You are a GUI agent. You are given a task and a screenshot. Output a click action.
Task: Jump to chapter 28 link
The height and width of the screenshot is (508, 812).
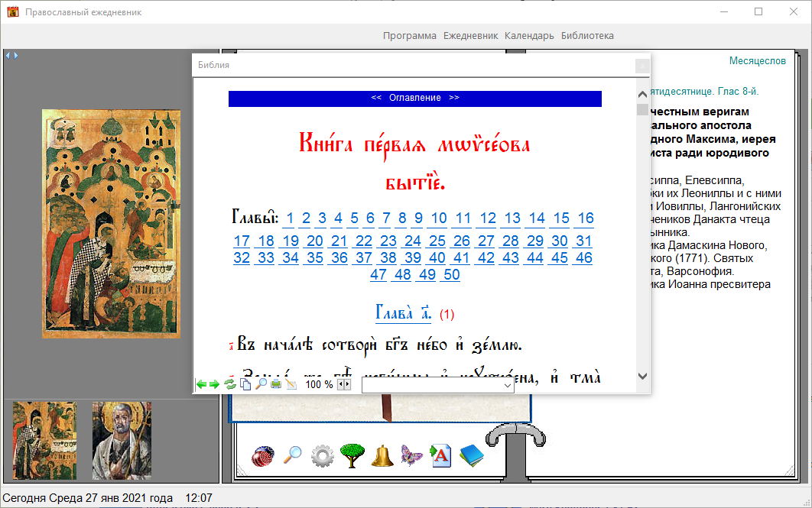(x=511, y=241)
